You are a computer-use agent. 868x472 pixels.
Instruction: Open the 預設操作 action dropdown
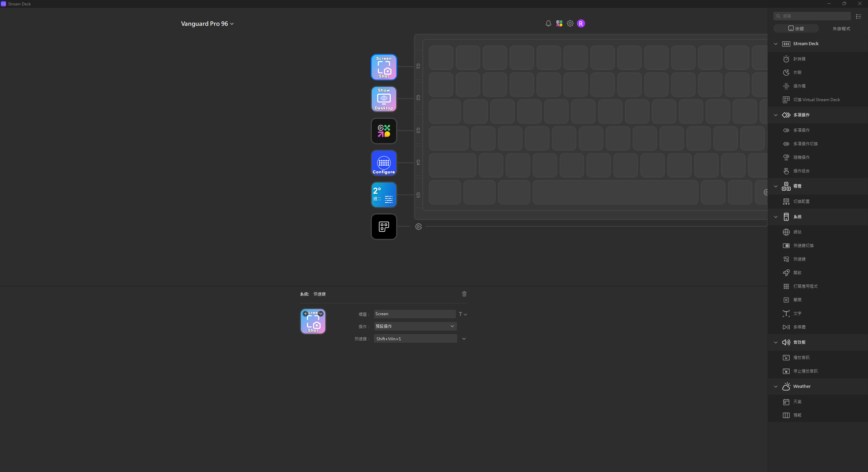pos(415,326)
